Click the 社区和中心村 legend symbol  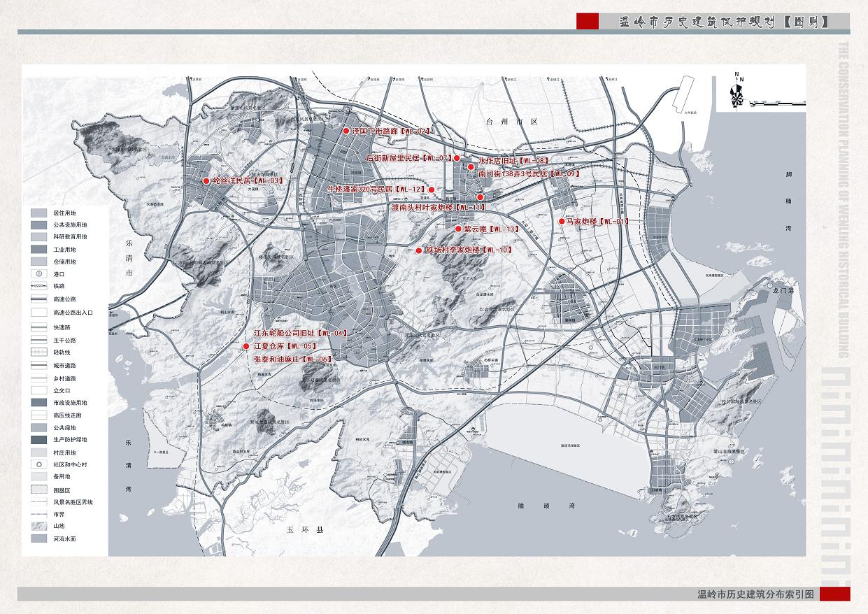click(x=40, y=464)
